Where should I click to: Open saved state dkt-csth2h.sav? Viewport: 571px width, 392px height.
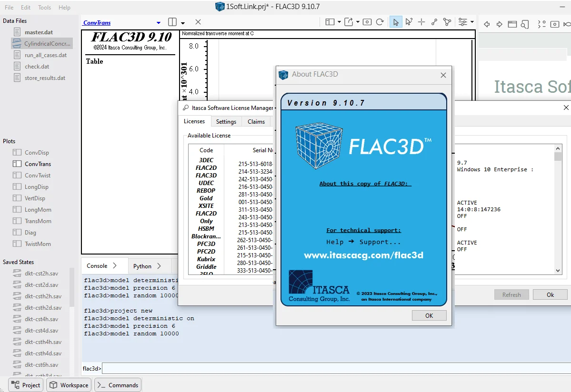click(x=43, y=296)
